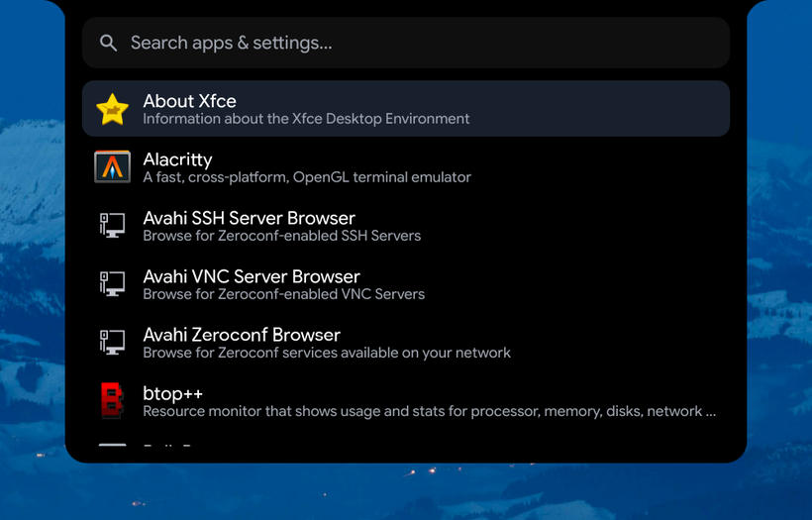
Task: Click 'Browse for Zeroconf services available' description
Action: [x=327, y=354]
